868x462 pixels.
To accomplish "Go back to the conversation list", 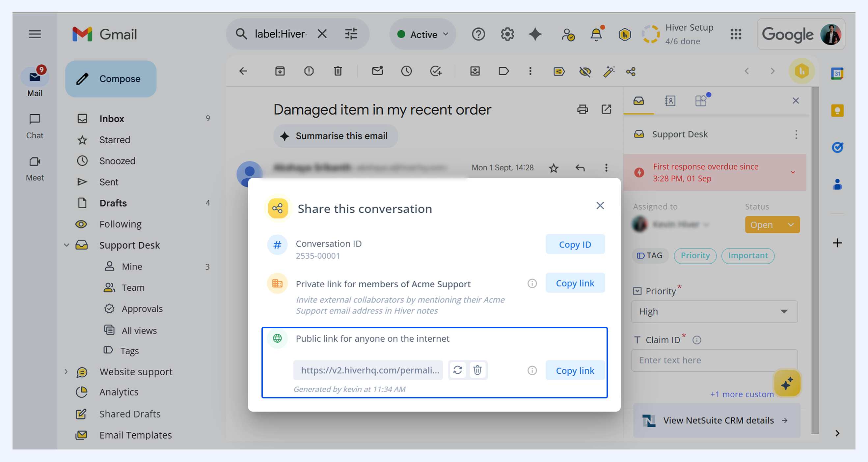I will [243, 71].
